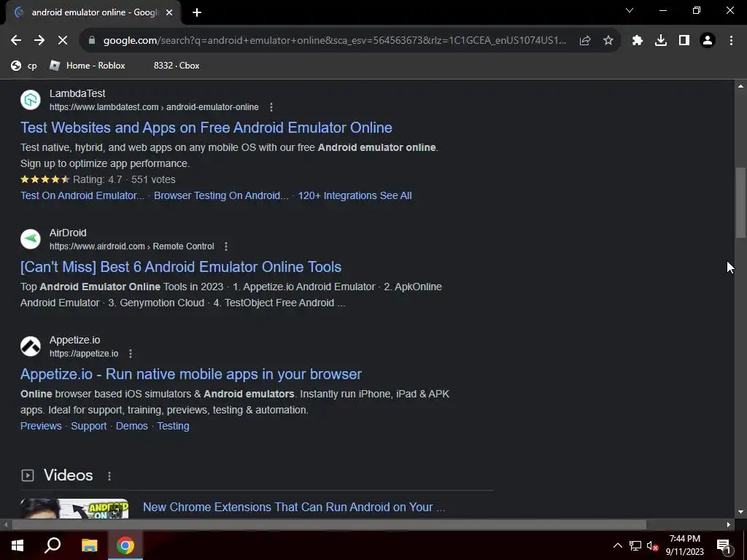Toggle the Chrome side panel icon
This screenshot has height=560, width=747.
click(684, 41)
